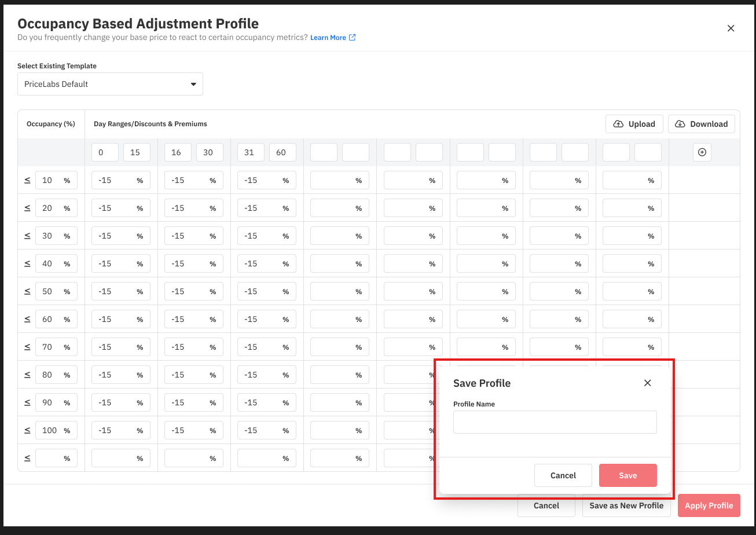Viewport: 756px width, 535px height.
Task: Click the Upload cloud button
Action: tap(634, 124)
